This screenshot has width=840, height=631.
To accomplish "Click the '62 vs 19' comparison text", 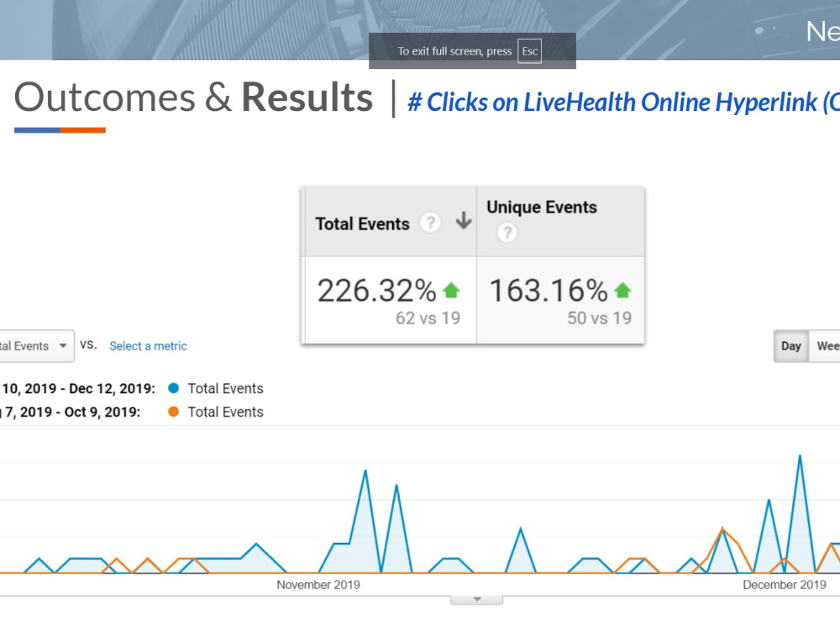I will click(428, 318).
